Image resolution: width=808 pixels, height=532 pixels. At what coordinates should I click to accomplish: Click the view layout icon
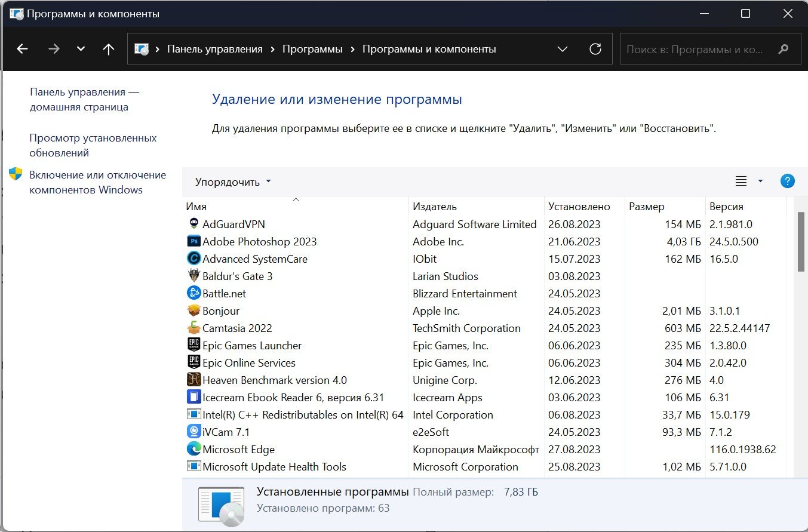741,181
